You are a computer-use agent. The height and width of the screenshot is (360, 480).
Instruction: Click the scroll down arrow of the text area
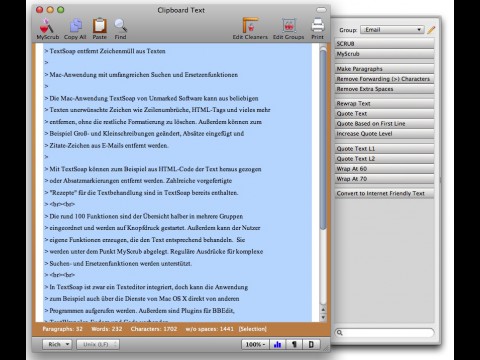(x=323, y=317)
